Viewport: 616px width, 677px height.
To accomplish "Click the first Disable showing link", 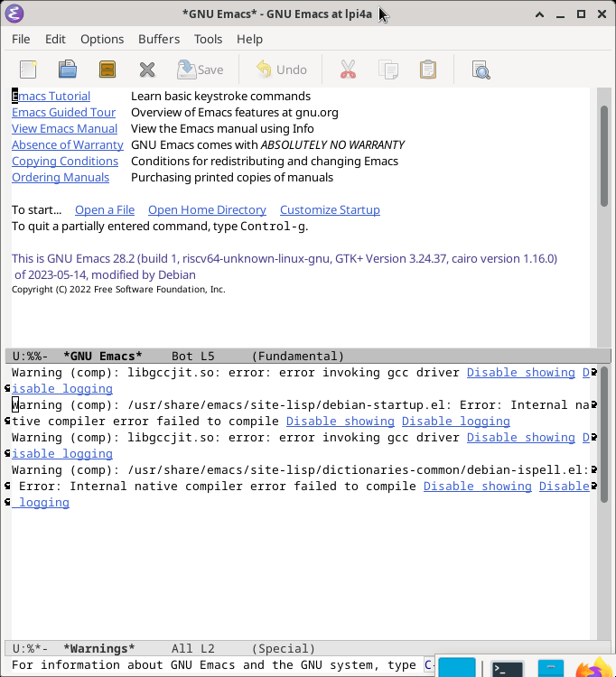I will click(x=520, y=372).
